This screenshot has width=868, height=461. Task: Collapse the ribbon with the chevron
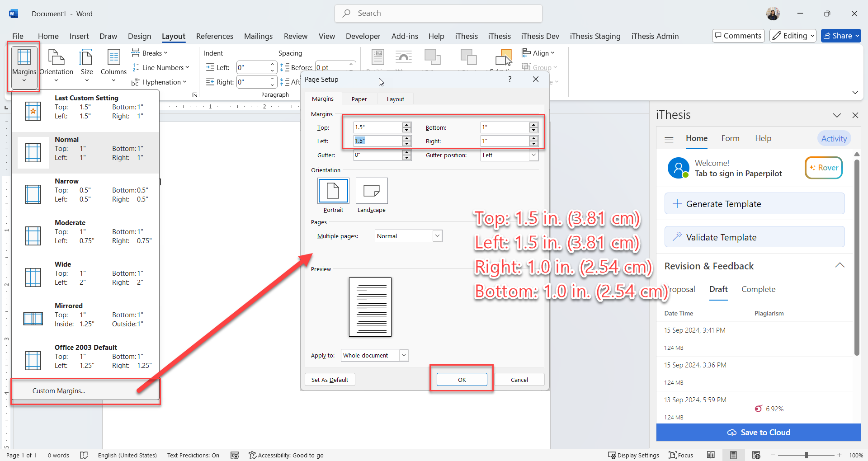point(855,93)
